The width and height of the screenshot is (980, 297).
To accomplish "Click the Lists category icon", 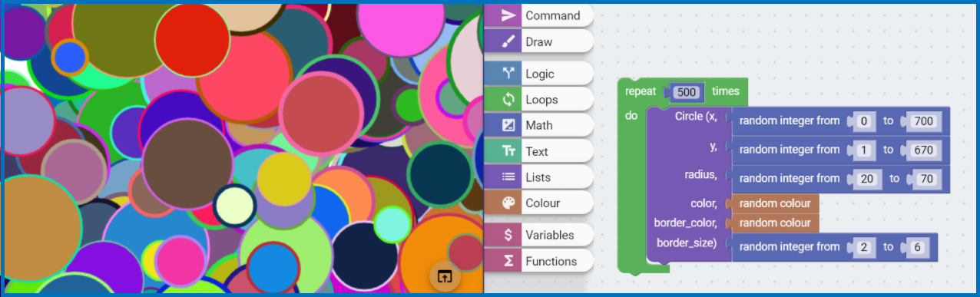I will point(508,177).
